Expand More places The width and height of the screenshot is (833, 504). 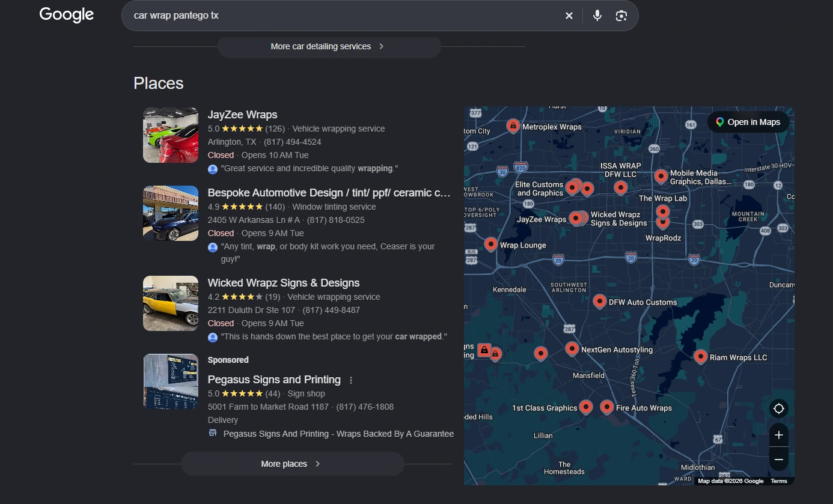[x=292, y=464]
